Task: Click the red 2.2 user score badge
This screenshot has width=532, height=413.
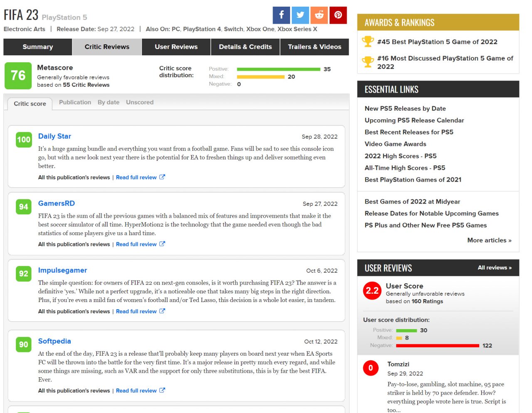Action: click(x=372, y=290)
